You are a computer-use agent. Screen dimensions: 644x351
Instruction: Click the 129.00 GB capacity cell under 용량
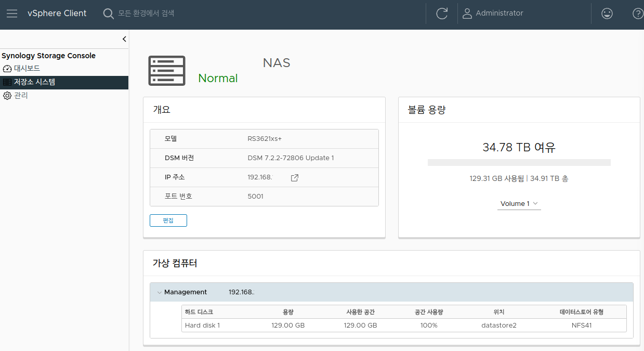[x=288, y=326]
